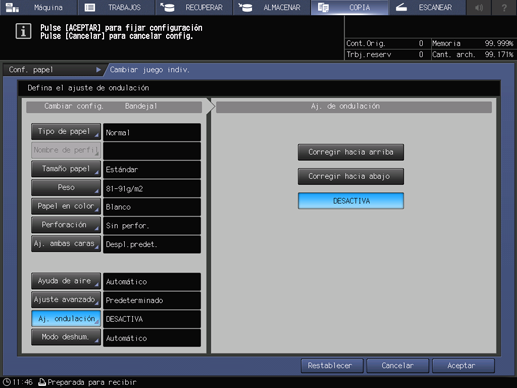Go to the ALMACENAR tab
The width and height of the screenshot is (517, 388).
pos(271,7)
